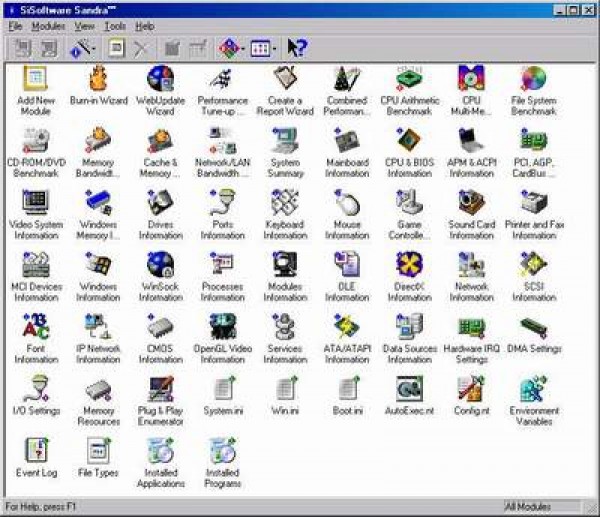
Task: Click the colored diamond view button
Action: (x=229, y=48)
